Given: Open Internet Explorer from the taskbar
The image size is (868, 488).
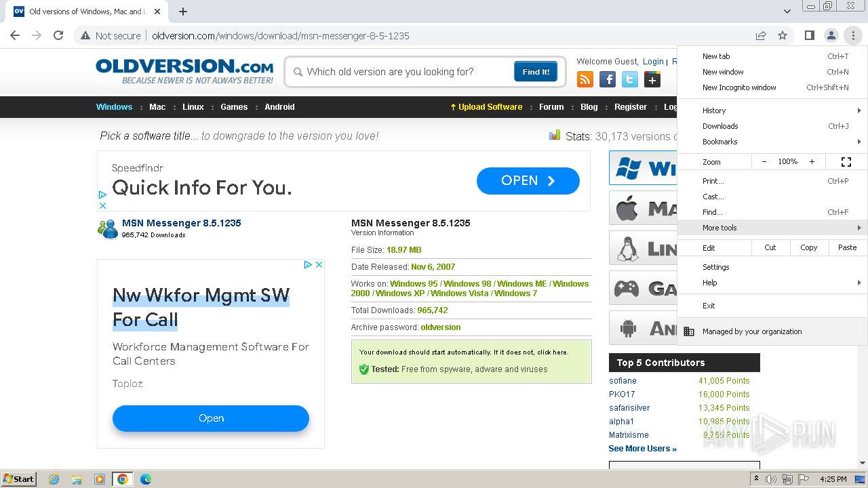Looking at the screenshot, I should [54, 479].
